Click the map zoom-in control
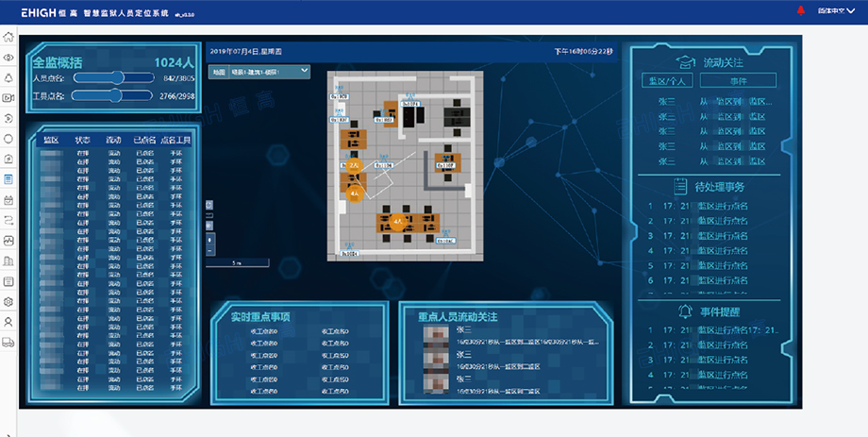The width and height of the screenshot is (868, 437). [x=209, y=240]
